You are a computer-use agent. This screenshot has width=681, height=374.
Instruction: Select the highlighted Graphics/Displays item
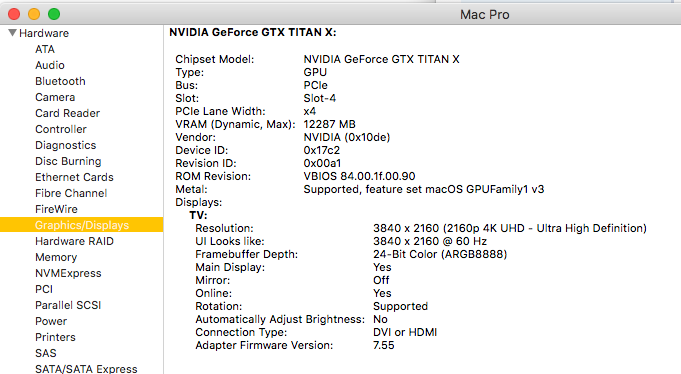82,225
